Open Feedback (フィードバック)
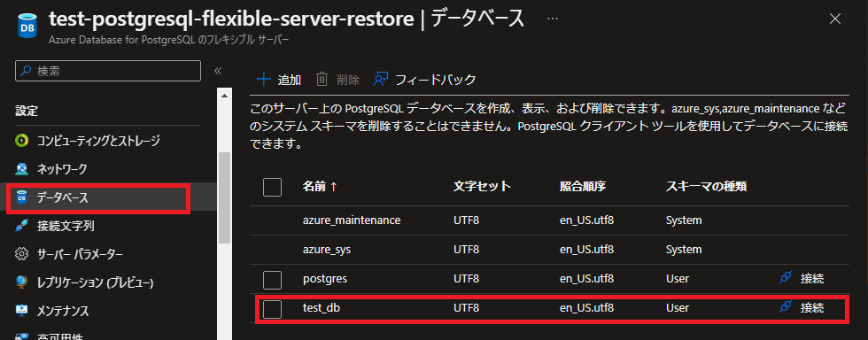The height and width of the screenshot is (340, 868). click(425, 80)
